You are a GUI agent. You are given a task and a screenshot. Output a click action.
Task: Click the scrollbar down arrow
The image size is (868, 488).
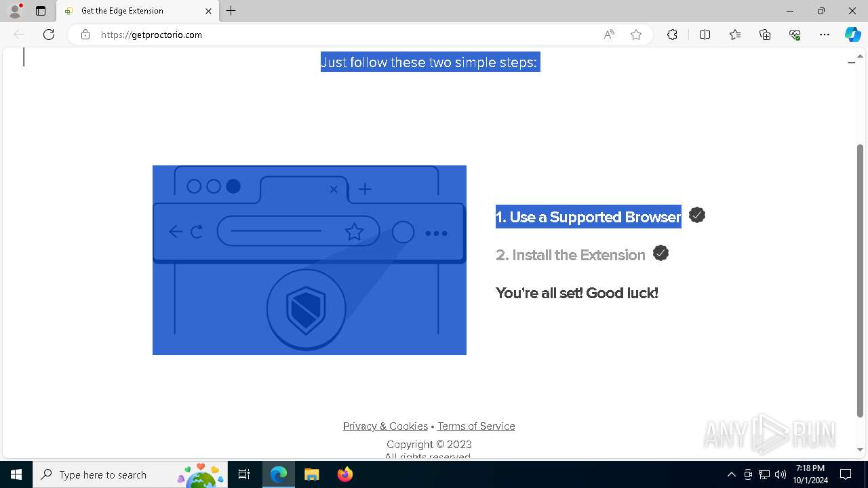[x=861, y=449]
